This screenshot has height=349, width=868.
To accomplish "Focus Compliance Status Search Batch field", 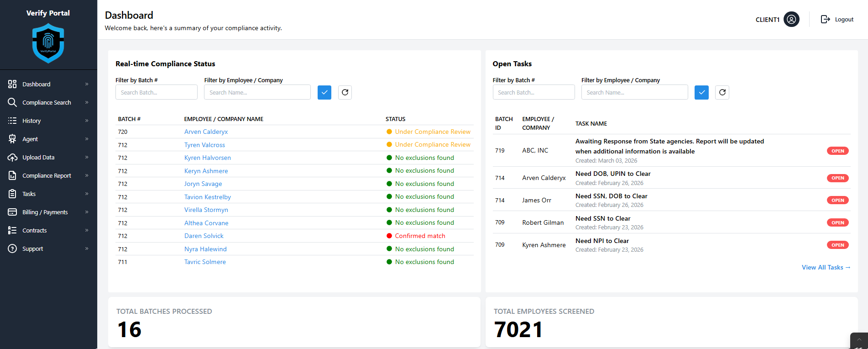I will pyautogui.click(x=157, y=92).
